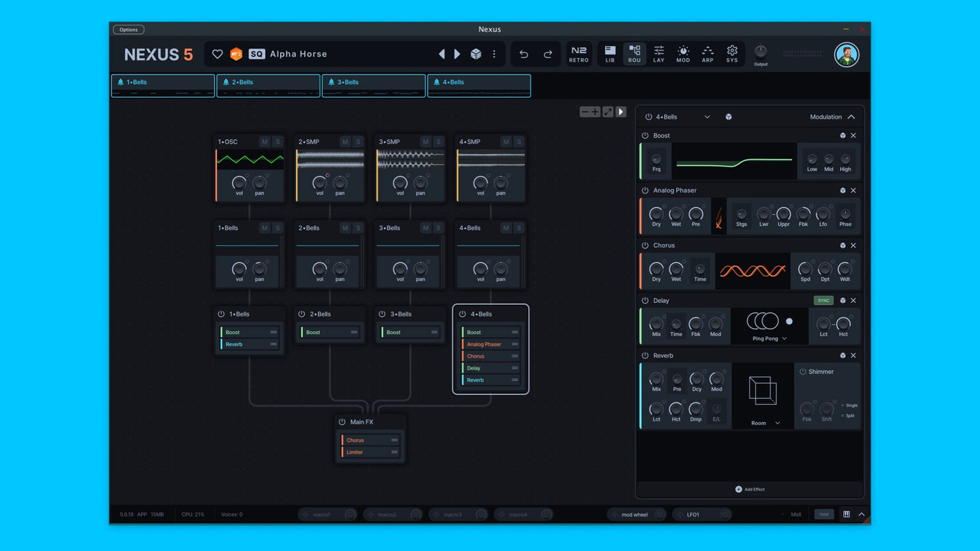Favorite the preset with the heart icon
Screen dimensions: 980x551
tap(218, 54)
